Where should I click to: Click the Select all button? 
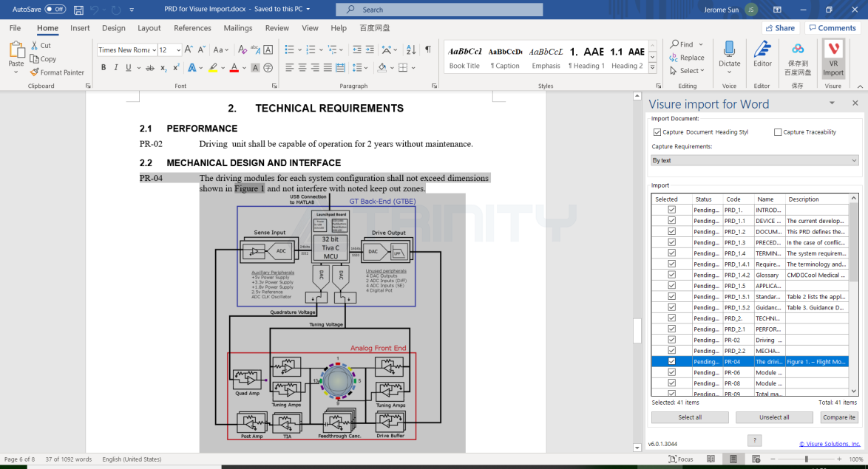pyautogui.click(x=690, y=417)
